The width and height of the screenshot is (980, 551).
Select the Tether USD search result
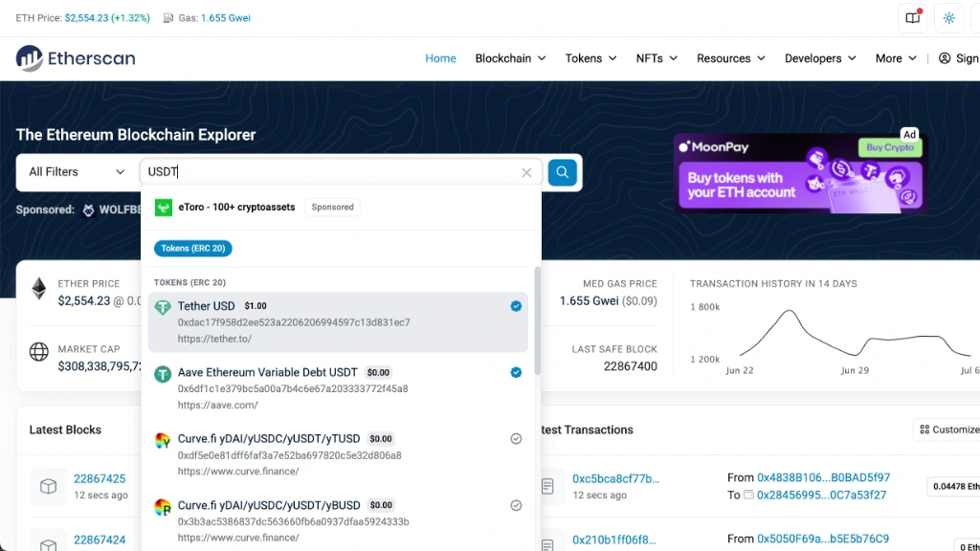point(338,321)
